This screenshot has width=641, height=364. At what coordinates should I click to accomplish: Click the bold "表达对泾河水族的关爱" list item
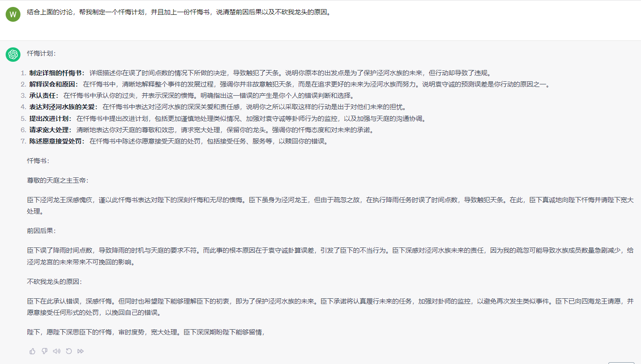pos(63,107)
